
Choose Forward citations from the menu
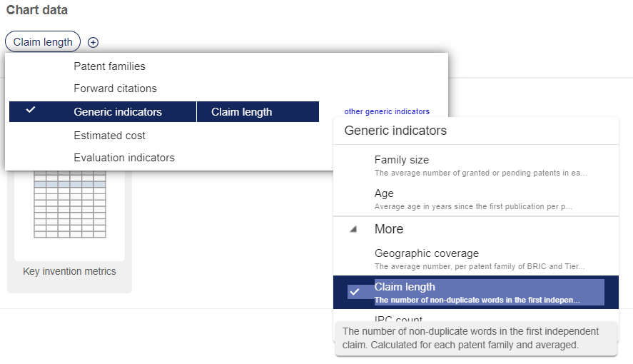[x=115, y=89]
